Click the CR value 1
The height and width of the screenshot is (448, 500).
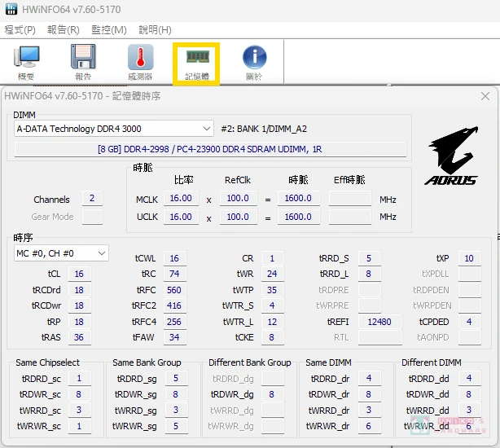[272, 258]
